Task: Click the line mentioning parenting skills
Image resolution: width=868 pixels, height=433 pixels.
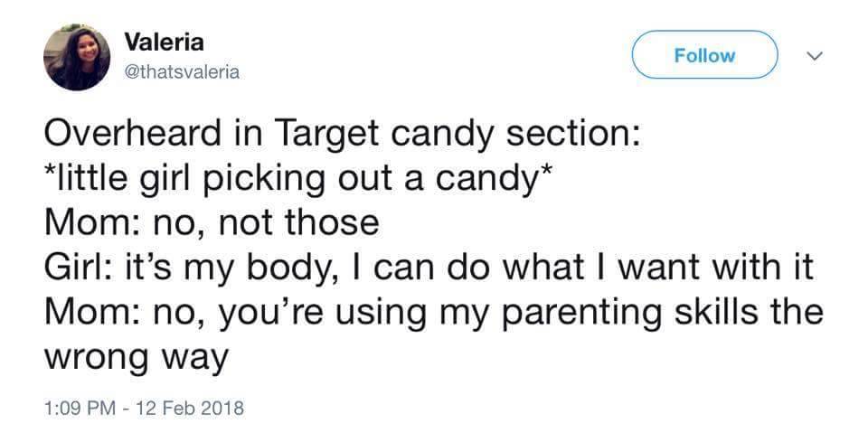Action: (434, 312)
